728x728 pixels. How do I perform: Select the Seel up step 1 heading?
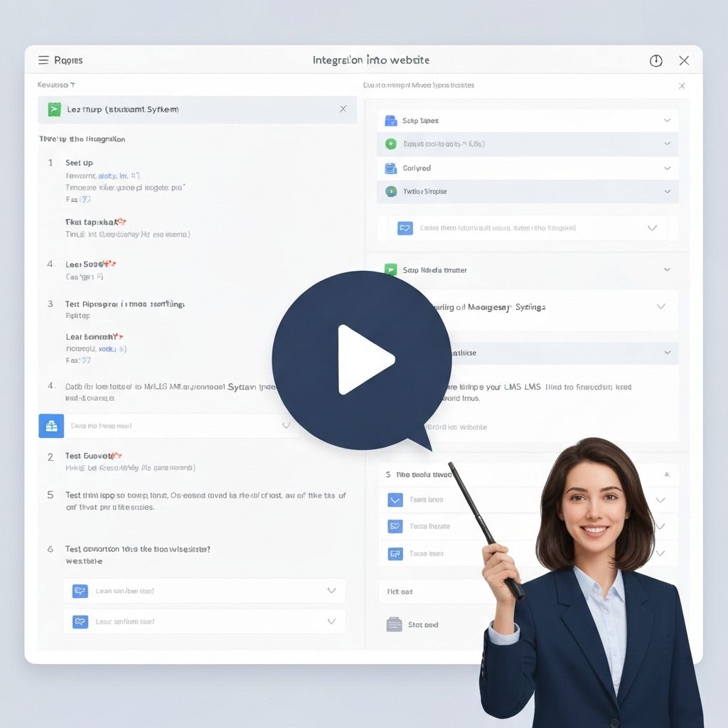click(x=79, y=163)
